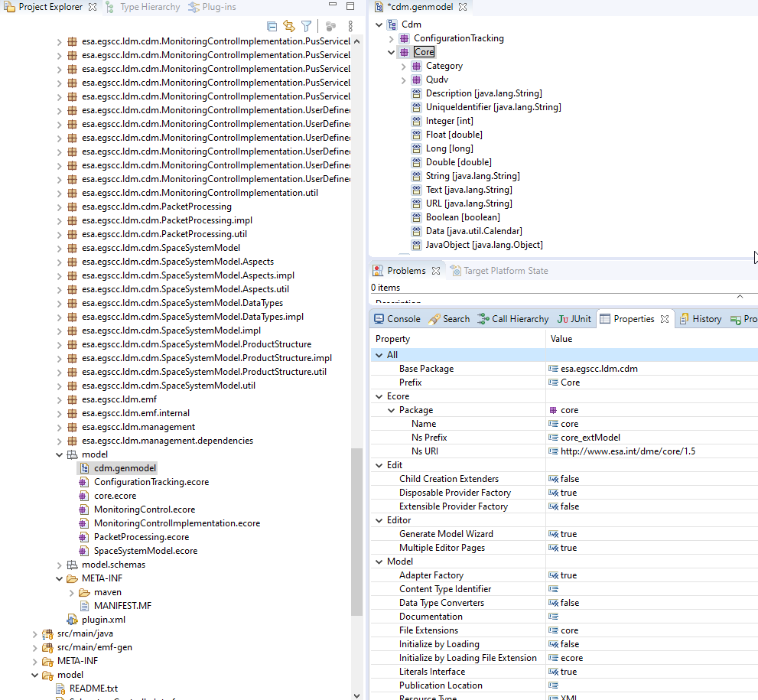
Task: Toggle the Generate Model Wizard true value
Action: [568, 534]
